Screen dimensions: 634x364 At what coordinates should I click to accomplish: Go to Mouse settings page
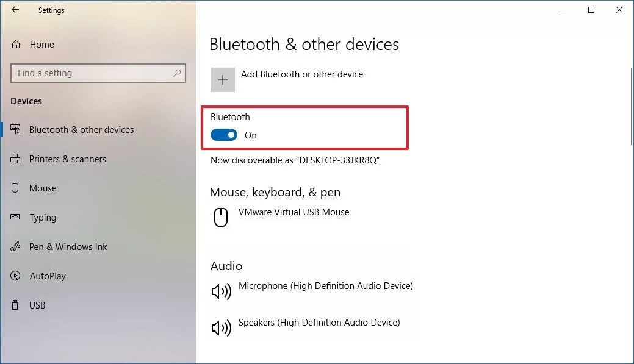pos(43,188)
